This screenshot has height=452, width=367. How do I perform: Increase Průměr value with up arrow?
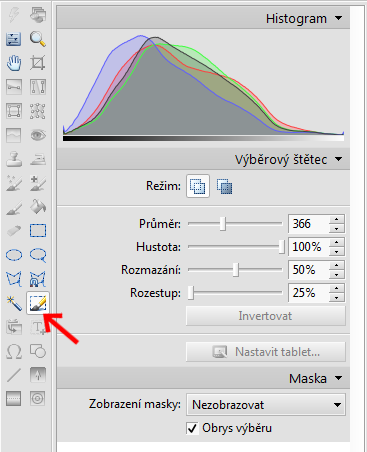pyautogui.click(x=337, y=219)
